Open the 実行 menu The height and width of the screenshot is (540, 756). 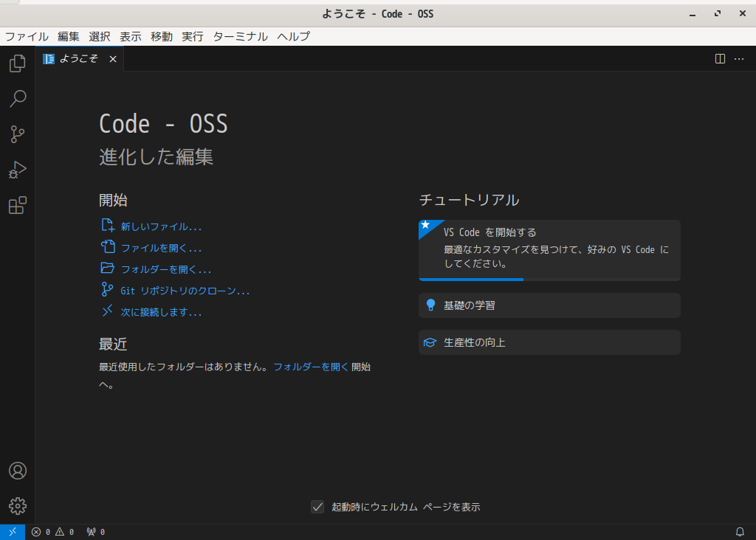tap(193, 37)
